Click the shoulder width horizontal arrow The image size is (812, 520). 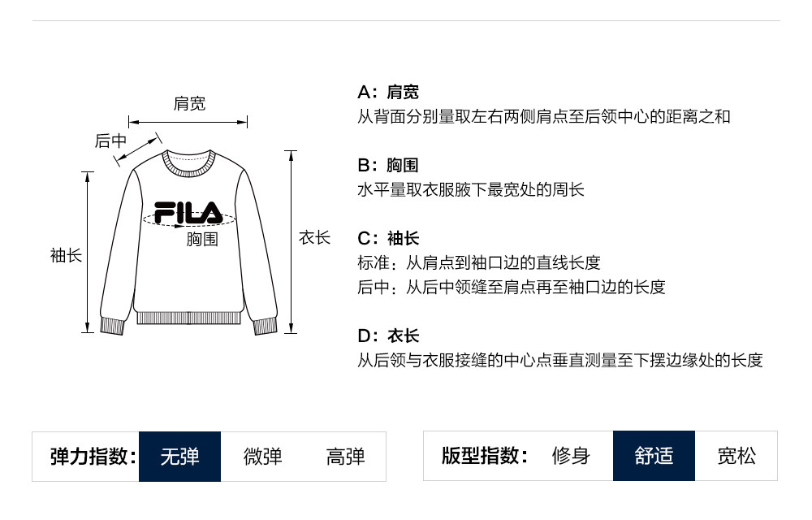coord(188,123)
